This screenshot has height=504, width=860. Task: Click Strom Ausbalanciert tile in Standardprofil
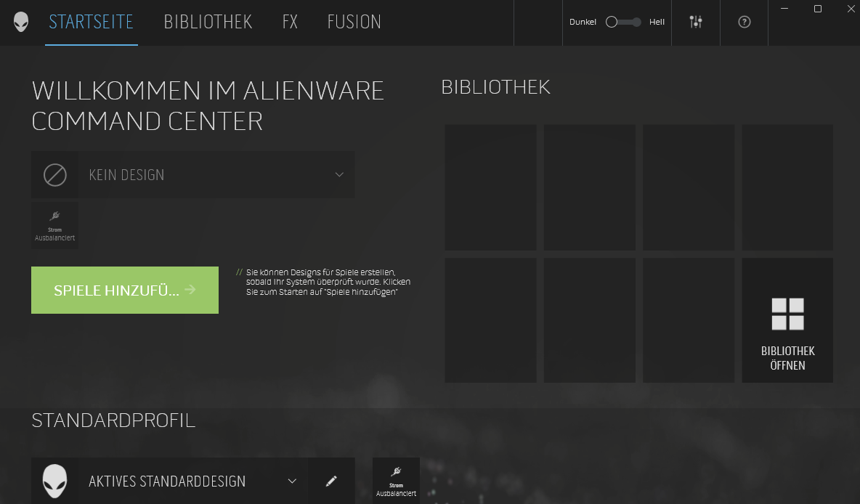coord(396,481)
